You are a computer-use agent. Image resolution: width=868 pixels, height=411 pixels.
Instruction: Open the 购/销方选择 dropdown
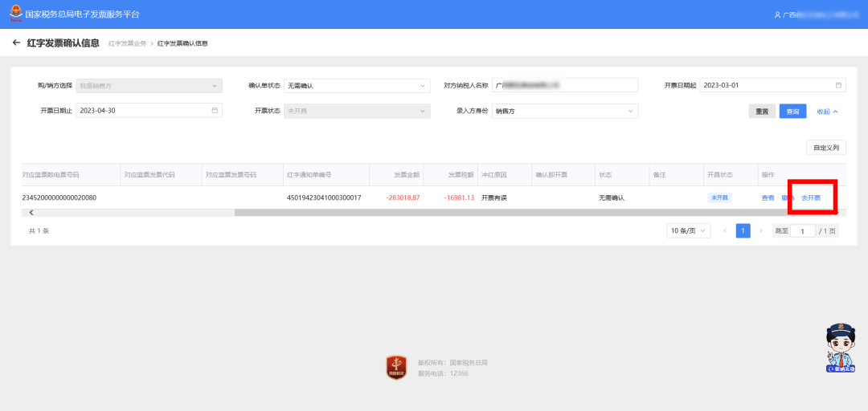(149, 86)
